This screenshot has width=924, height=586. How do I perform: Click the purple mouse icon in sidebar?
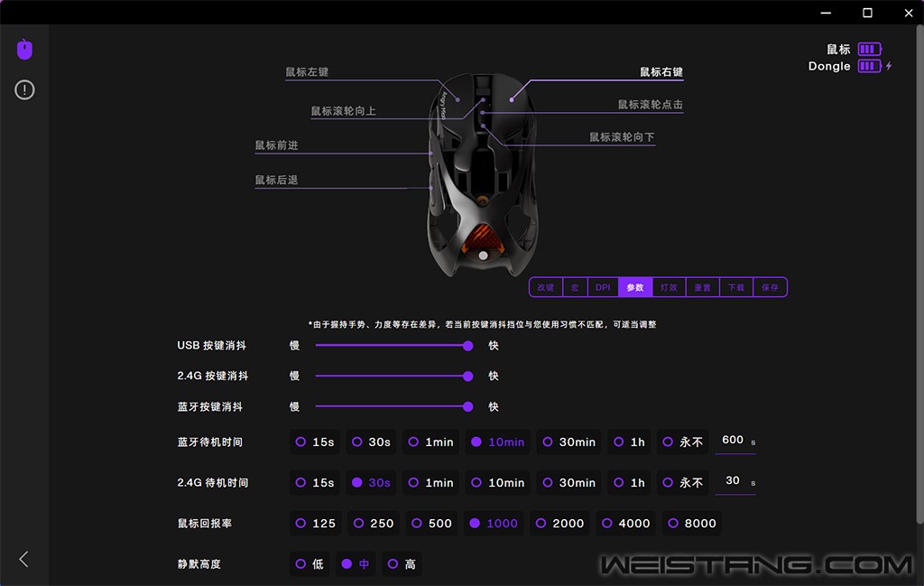tap(24, 51)
